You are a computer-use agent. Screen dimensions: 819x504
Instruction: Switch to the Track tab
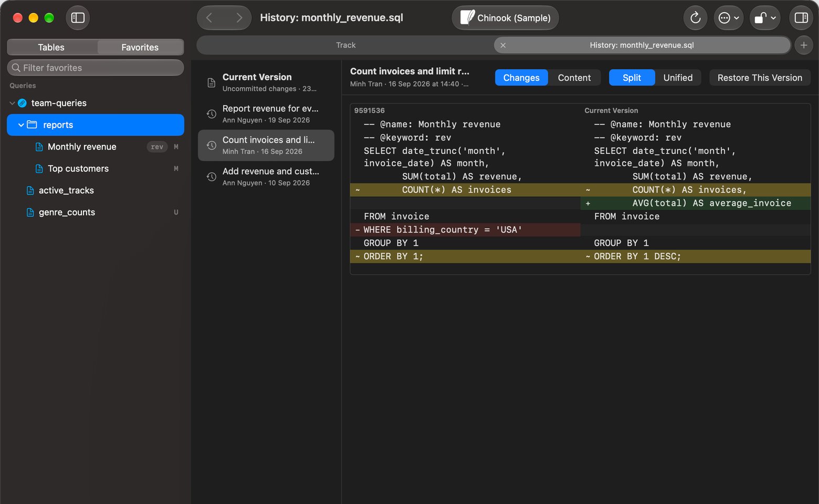(x=345, y=45)
